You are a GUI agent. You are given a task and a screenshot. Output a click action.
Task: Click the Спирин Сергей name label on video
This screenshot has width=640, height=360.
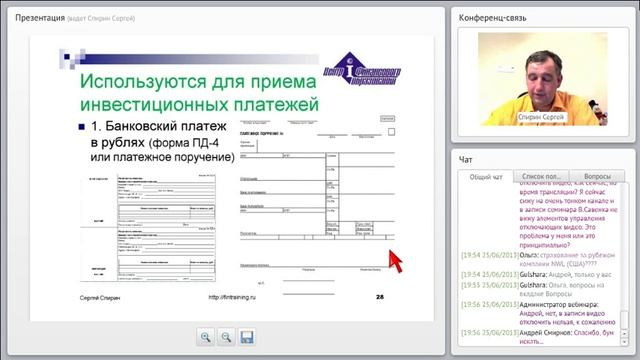tap(541, 117)
